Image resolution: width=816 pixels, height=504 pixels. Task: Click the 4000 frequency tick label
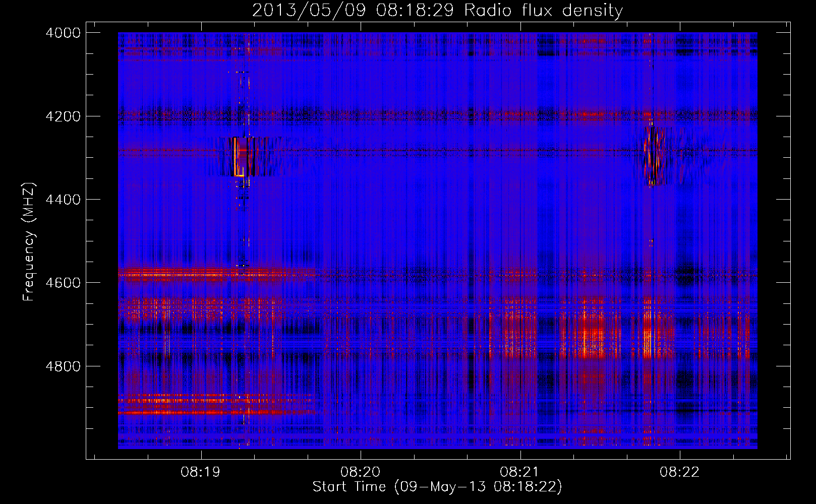[x=63, y=33]
